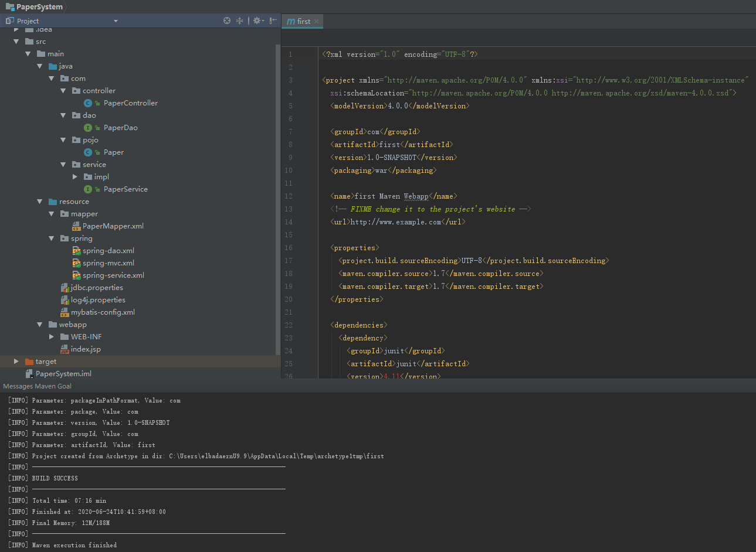Collapse the java folder

39,66
